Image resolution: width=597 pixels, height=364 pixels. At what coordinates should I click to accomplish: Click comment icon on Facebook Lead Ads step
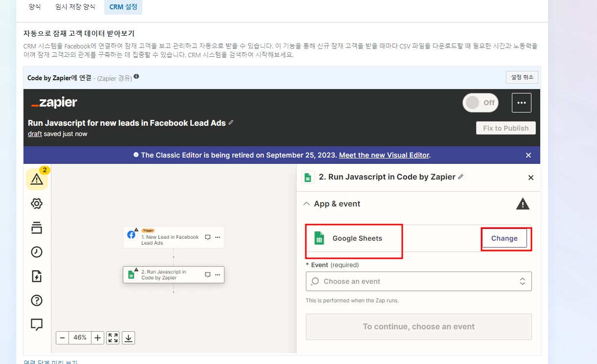(207, 237)
